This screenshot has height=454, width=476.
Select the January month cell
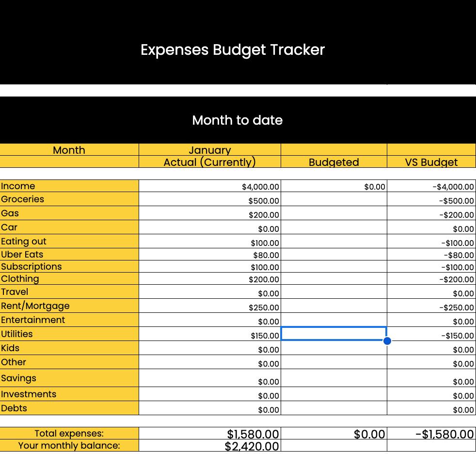[x=210, y=150]
